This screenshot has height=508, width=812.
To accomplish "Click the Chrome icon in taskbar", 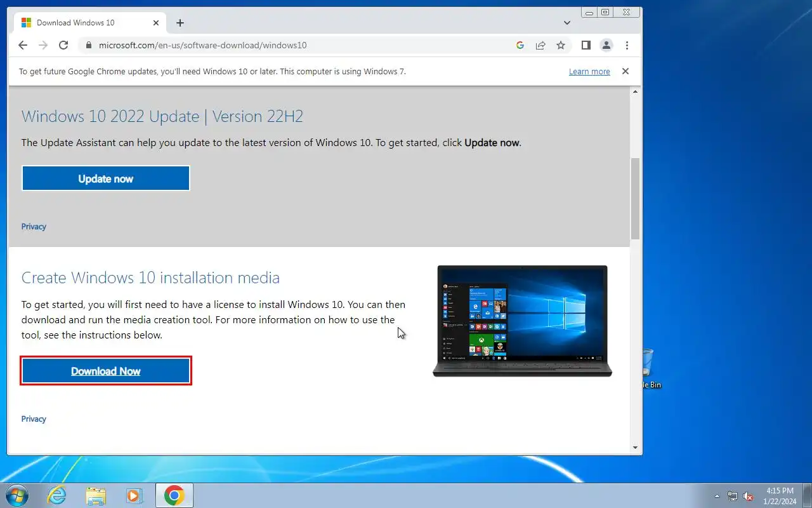I will [x=174, y=496].
